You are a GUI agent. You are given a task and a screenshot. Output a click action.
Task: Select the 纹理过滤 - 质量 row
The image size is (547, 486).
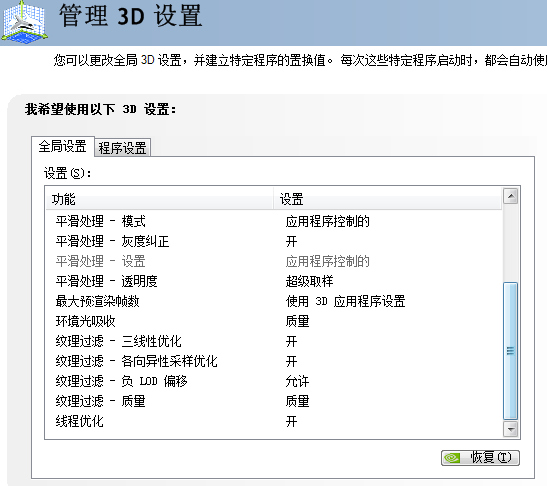tap(274, 401)
